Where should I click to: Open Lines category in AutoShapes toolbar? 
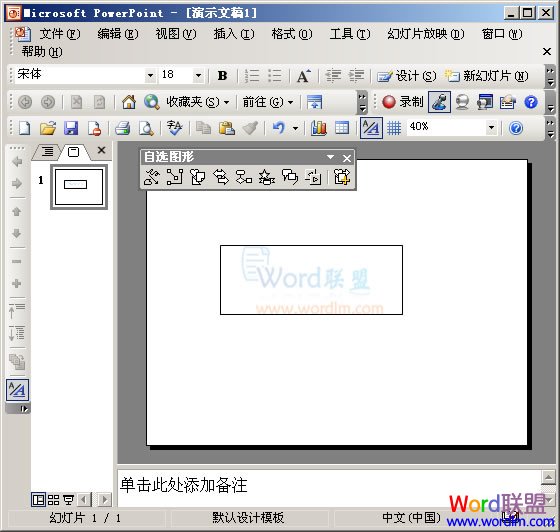coord(151,177)
